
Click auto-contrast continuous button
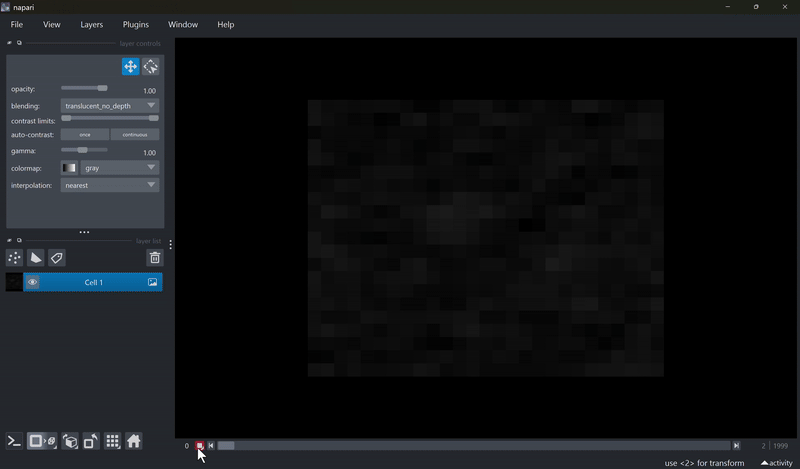pos(134,135)
